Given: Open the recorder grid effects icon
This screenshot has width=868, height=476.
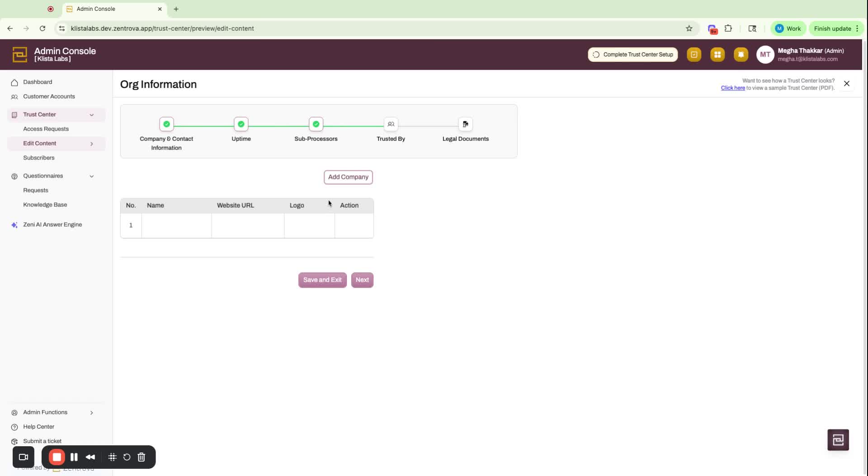Looking at the screenshot, I should 113,457.
